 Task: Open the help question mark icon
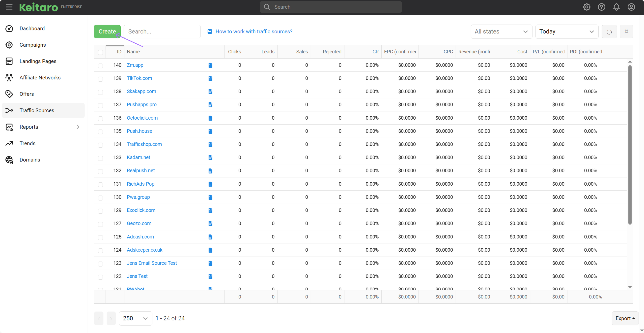(601, 7)
